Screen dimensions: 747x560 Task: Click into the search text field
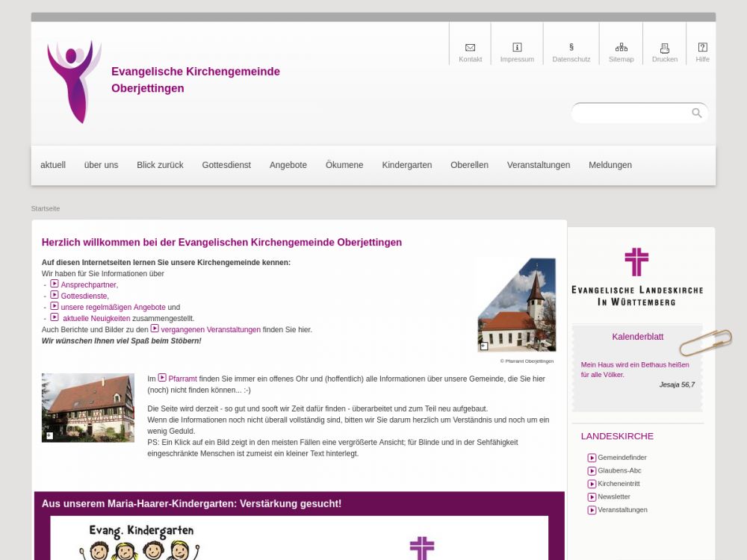pos(631,113)
